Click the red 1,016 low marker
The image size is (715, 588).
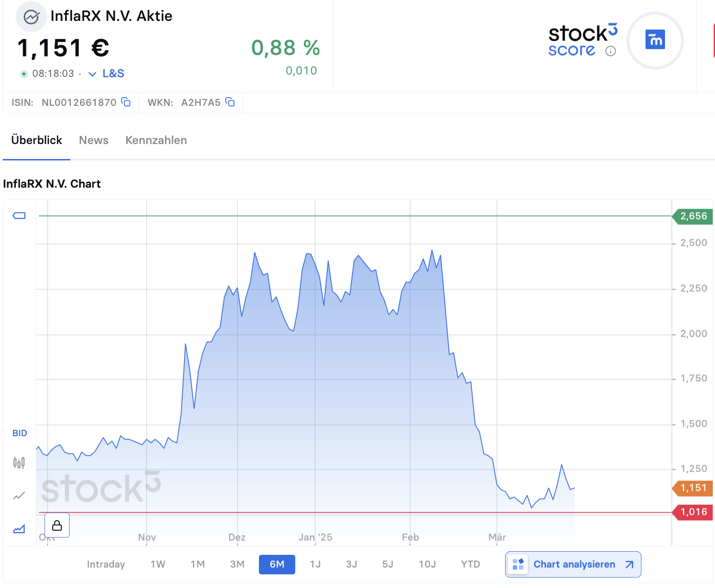click(693, 512)
